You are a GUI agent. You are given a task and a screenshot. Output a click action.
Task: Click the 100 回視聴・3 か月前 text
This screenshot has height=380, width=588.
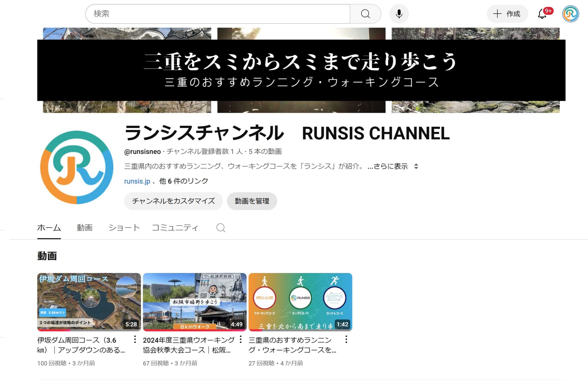pyautogui.click(x=66, y=363)
